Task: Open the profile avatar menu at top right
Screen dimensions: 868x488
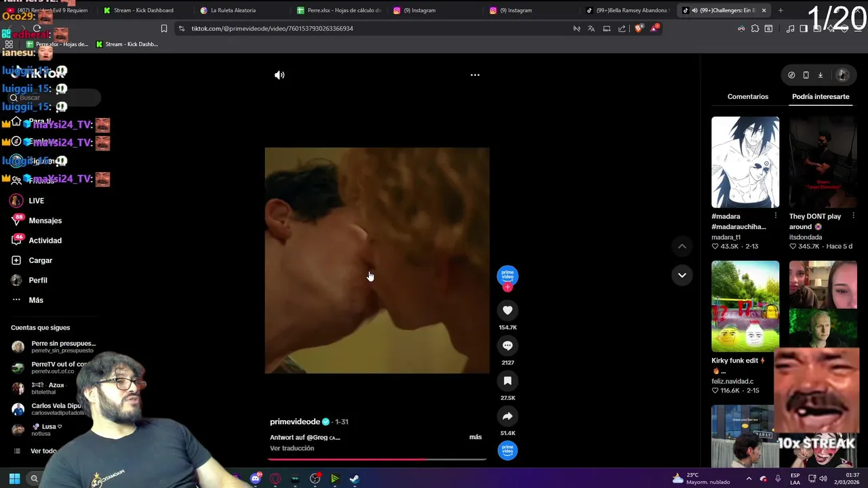Action: coord(842,75)
